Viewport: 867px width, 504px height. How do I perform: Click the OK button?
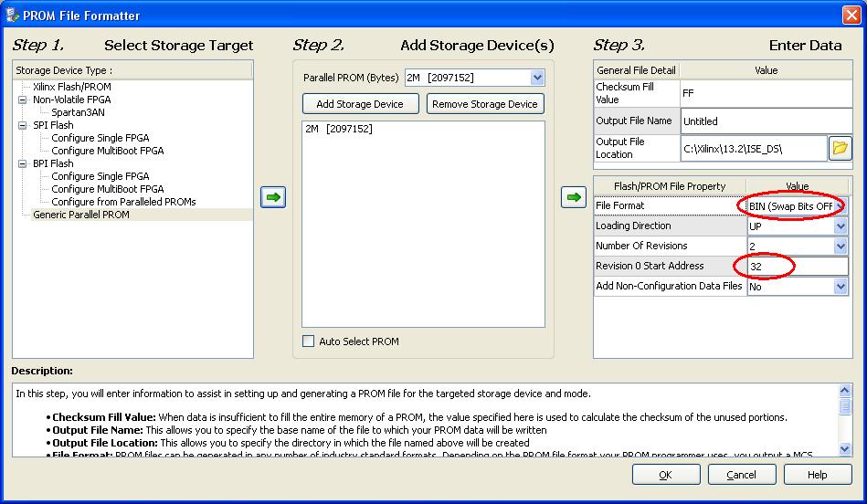[x=666, y=475]
